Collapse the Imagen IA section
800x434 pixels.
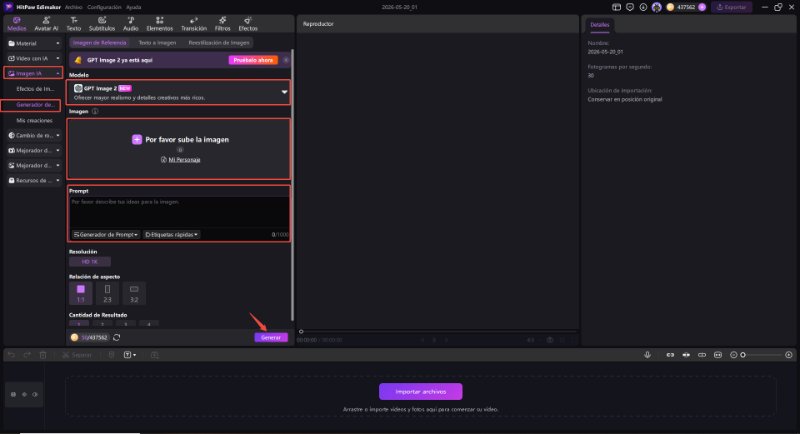coord(34,73)
